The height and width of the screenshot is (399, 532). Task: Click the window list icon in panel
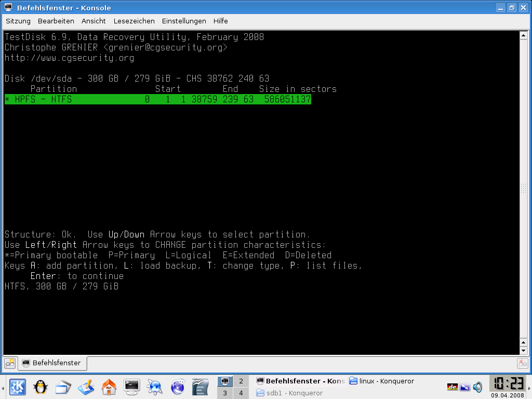(63, 387)
